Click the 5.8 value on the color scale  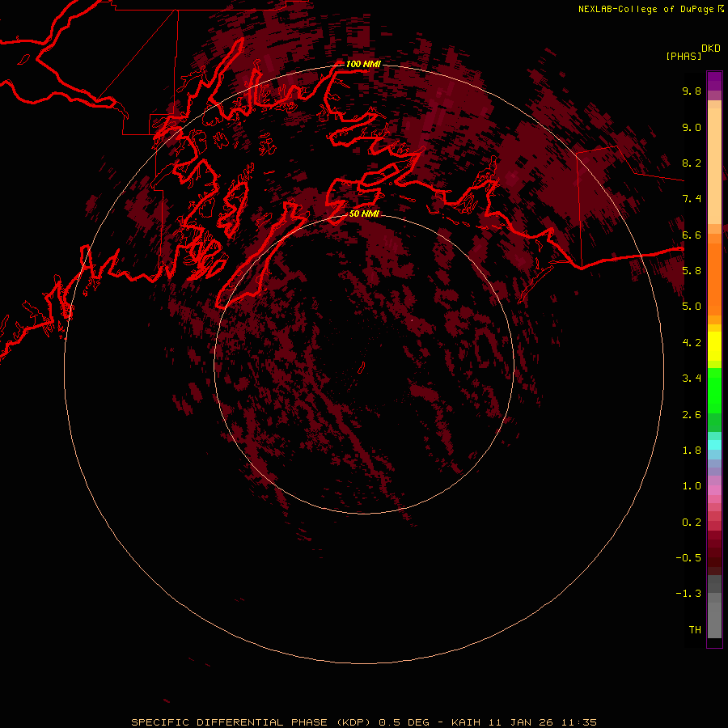point(692,271)
